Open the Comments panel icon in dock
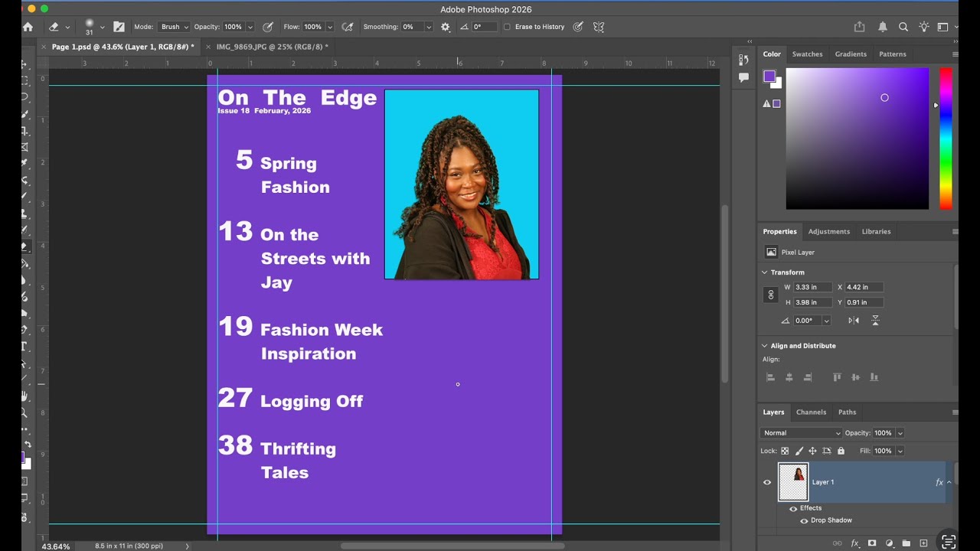The width and height of the screenshot is (980, 551). click(743, 77)
